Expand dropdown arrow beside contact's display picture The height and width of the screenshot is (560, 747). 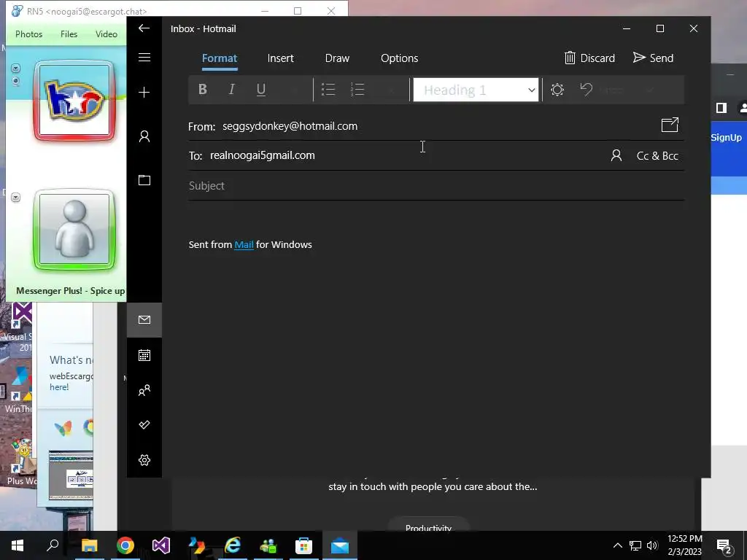[x=16, y=68]
